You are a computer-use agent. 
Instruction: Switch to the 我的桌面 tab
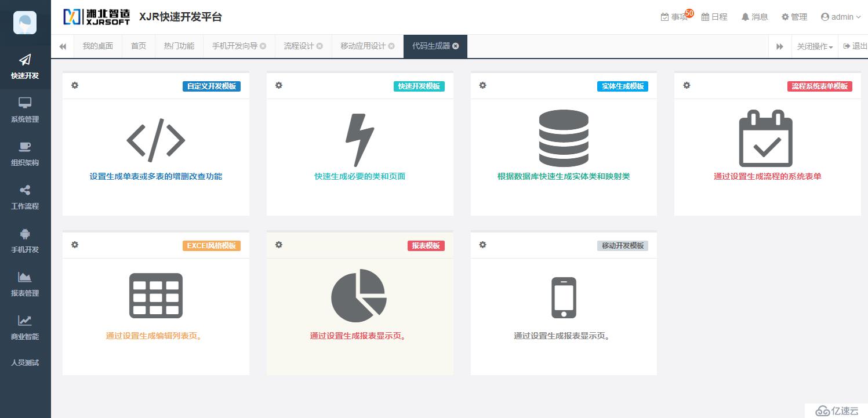coord(98,46)
